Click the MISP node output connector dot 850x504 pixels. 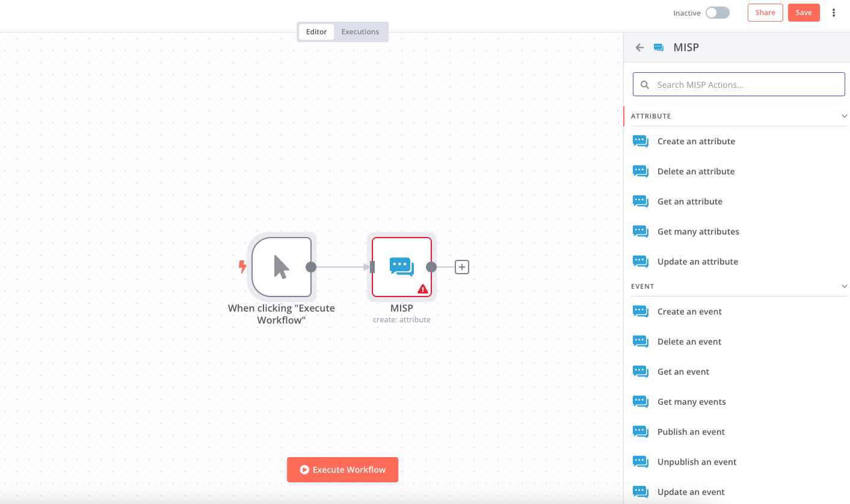(x=431, y=267)
